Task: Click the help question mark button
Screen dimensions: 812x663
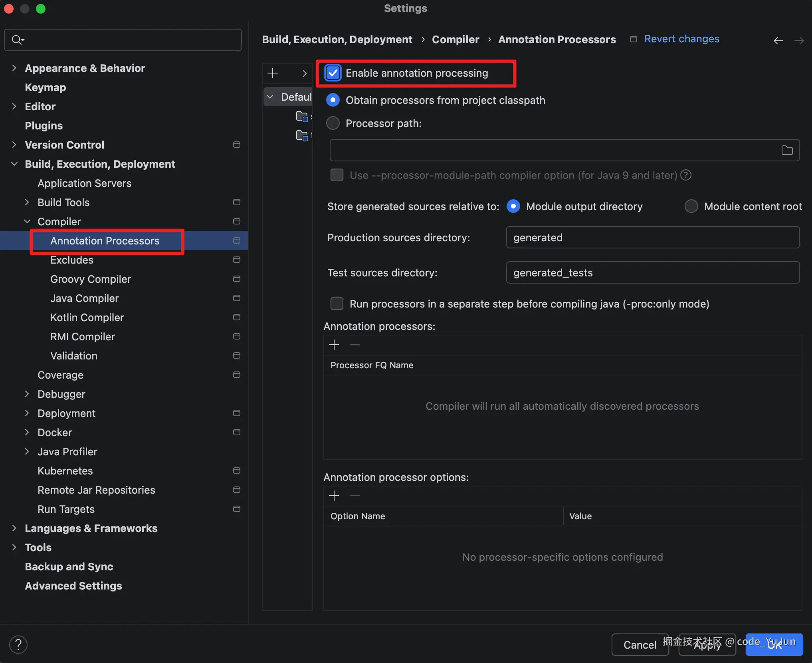Action: pos(18,644)
